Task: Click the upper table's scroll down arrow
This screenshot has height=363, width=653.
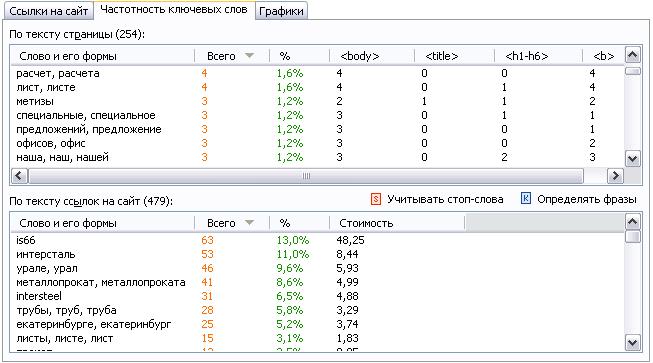Action: (x=633, y=159)
